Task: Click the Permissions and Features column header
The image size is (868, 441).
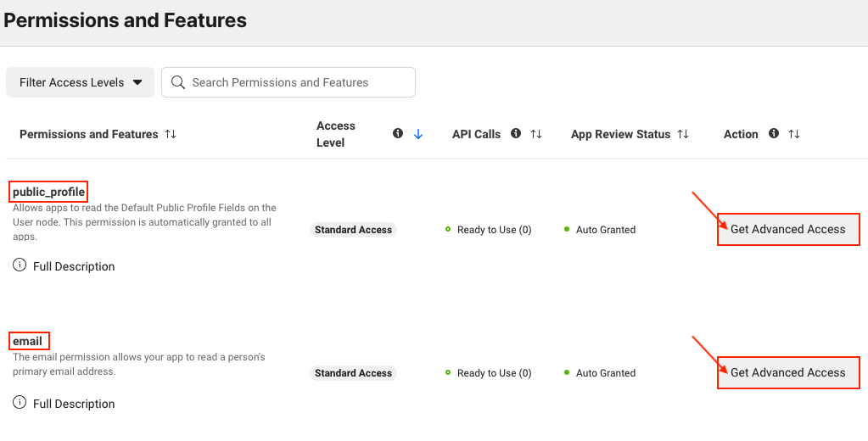Action: (x=88, y=134)
